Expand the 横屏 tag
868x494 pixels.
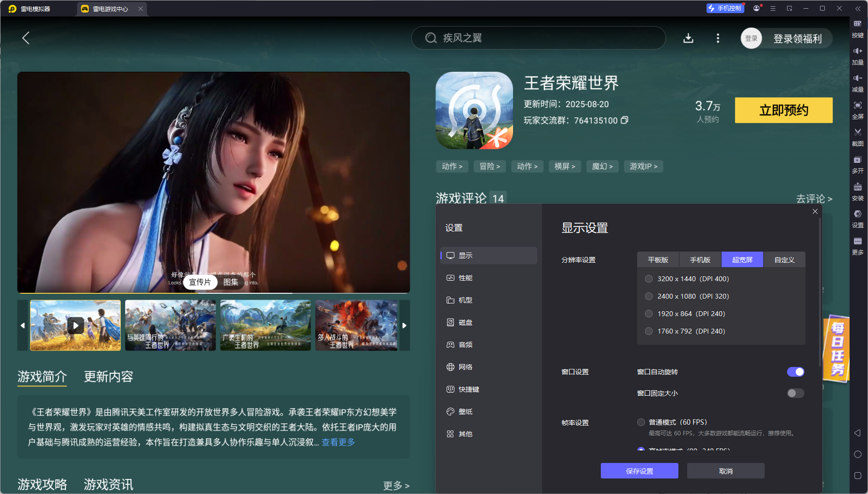click(x=565, y=166)
